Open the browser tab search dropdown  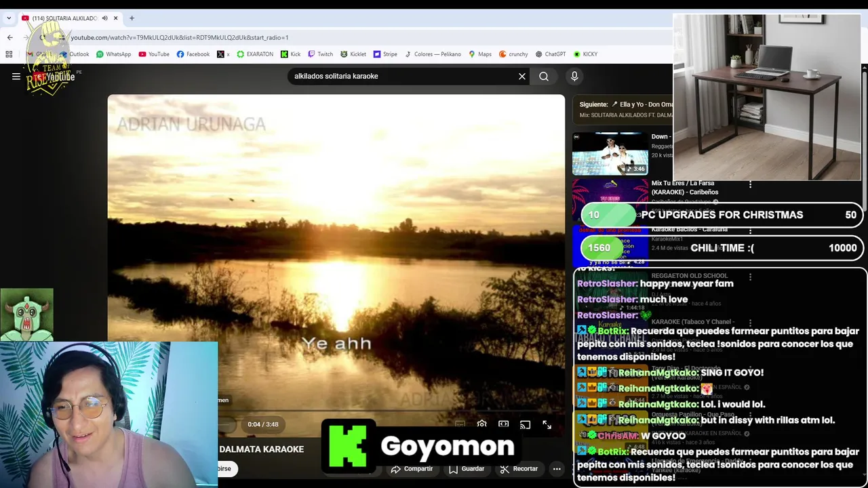(x=9, y=18)
